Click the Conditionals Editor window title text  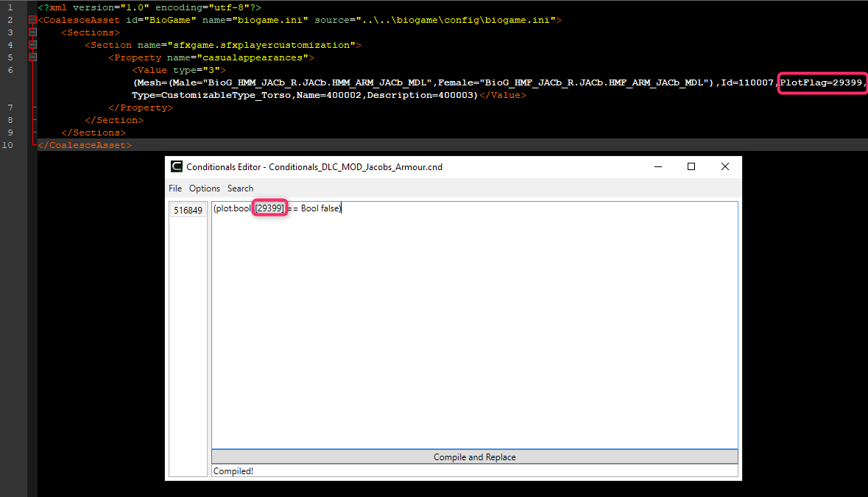(x=314, y=166)
